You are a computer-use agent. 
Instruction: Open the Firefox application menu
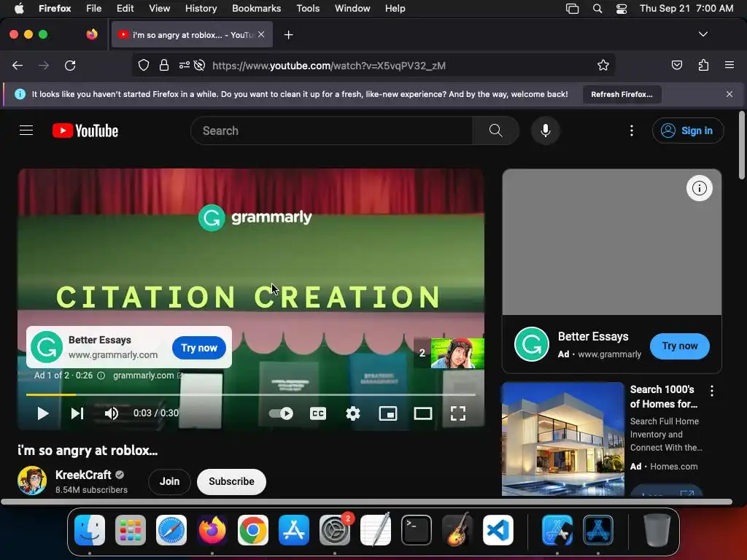(729, 66)
